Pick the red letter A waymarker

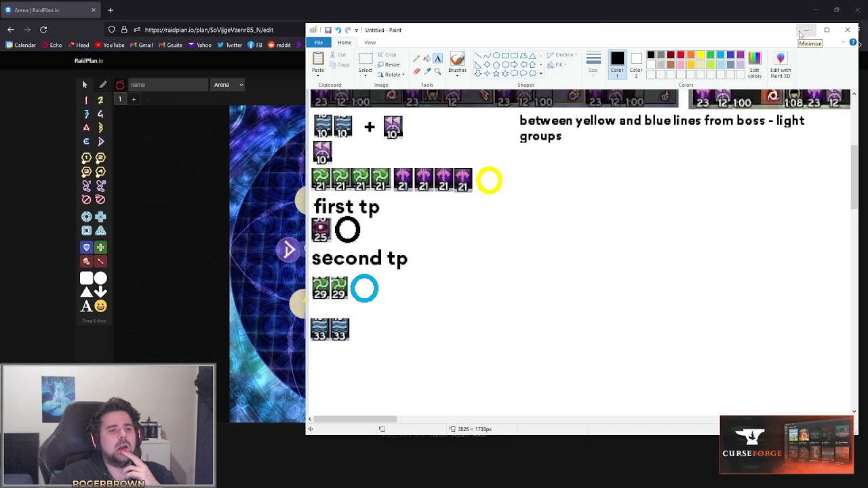(86, 127)
